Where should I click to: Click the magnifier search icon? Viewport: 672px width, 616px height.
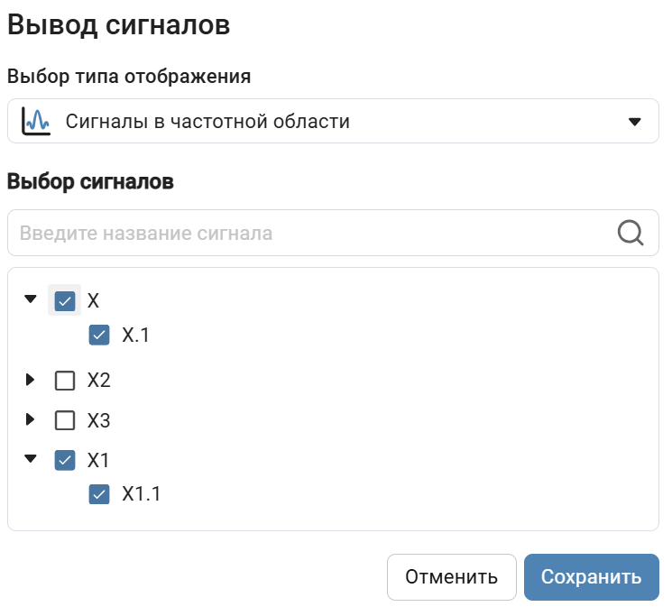[631, 234]
